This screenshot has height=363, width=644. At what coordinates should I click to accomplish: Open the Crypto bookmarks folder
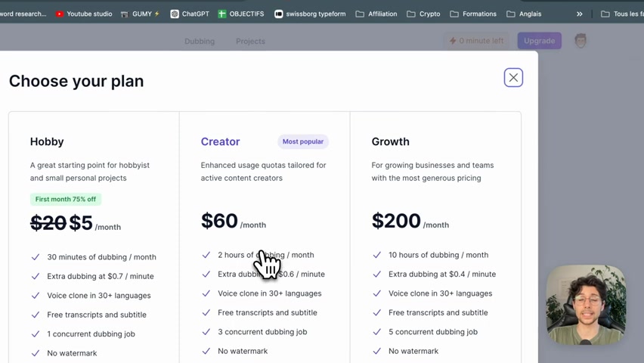423,14
